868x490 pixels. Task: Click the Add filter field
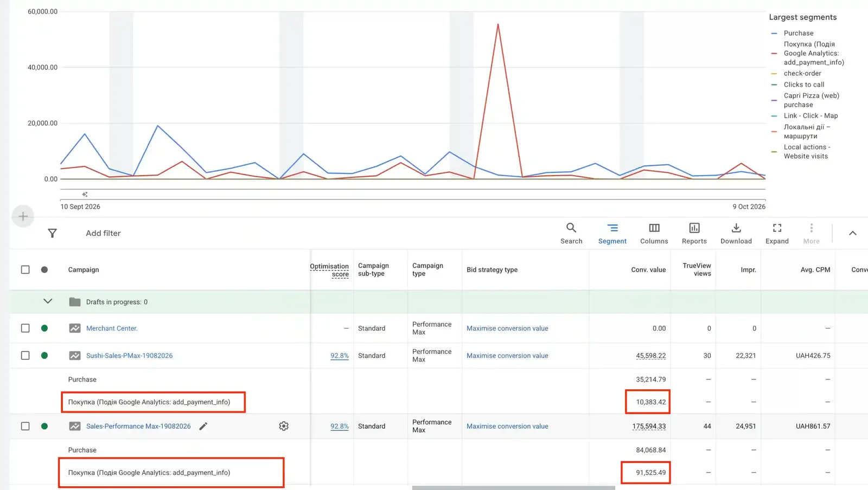(x=103, y=233)
